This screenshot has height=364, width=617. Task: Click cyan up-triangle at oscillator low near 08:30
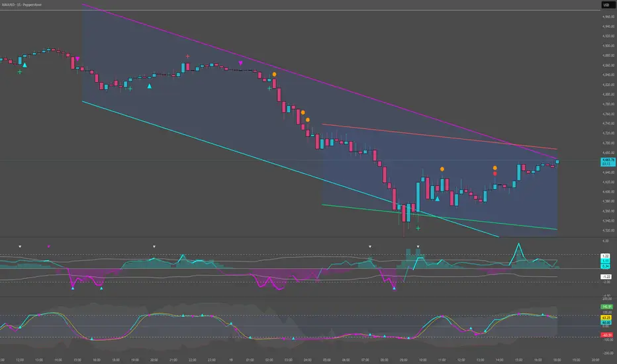pyautogui.click(x=394, y=289)
